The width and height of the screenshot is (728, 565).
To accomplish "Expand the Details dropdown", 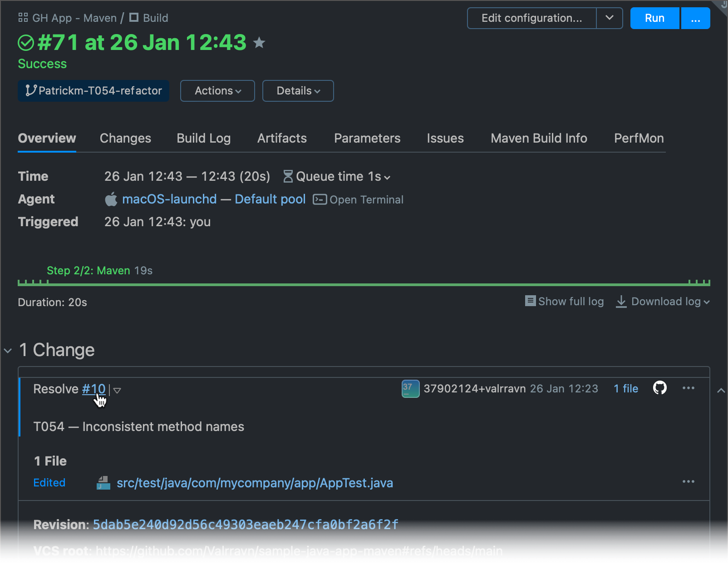I will (298, 90).
